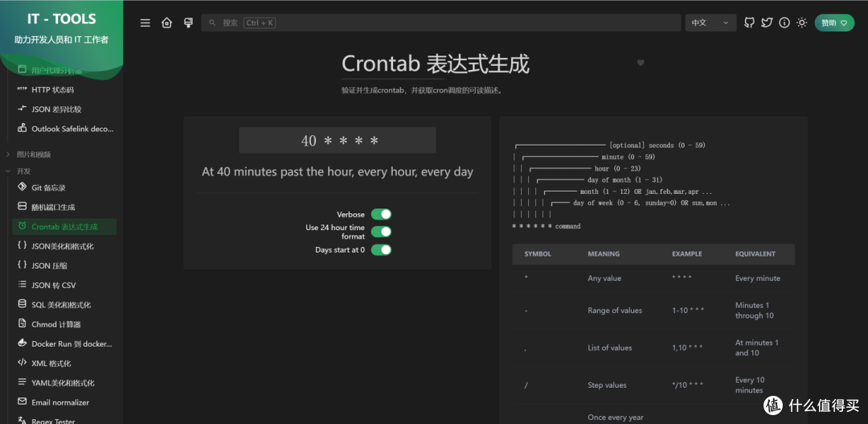Open JSON 转 CSV tool
Screen dimensions: 868x424
64,285
